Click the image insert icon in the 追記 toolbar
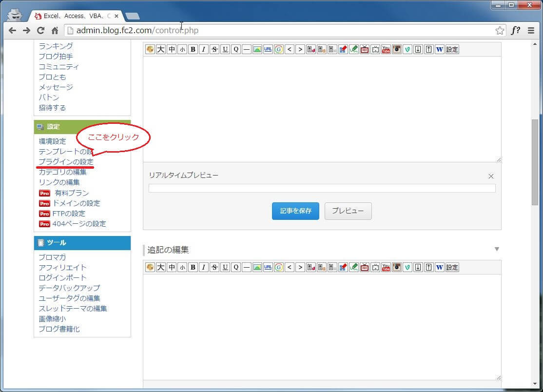The image size is (543, 392). tap(257, 267)
